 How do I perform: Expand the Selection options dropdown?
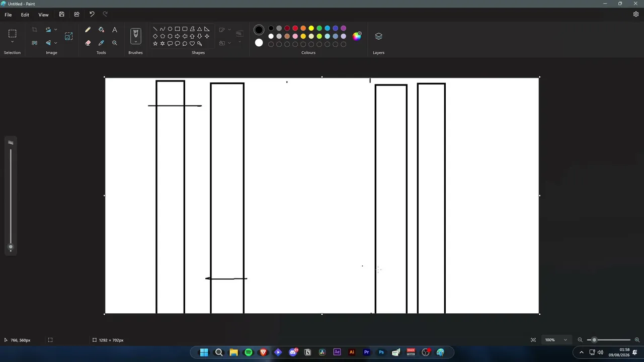pos(12,42)
